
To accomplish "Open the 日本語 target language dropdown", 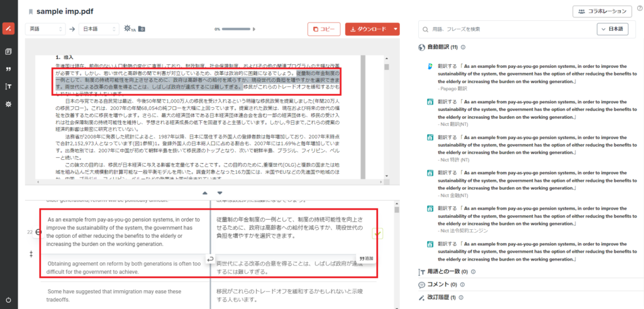I will pyautogui.click(x=100, y=29).
